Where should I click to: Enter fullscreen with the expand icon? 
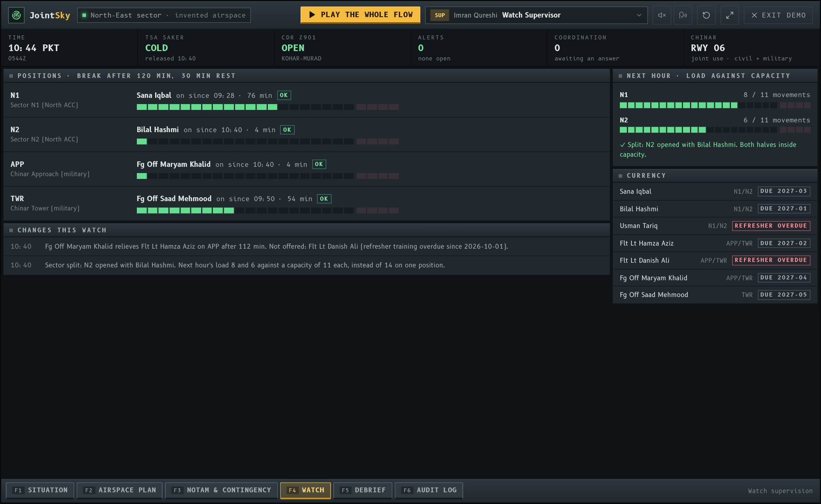[x=729, y=15]
